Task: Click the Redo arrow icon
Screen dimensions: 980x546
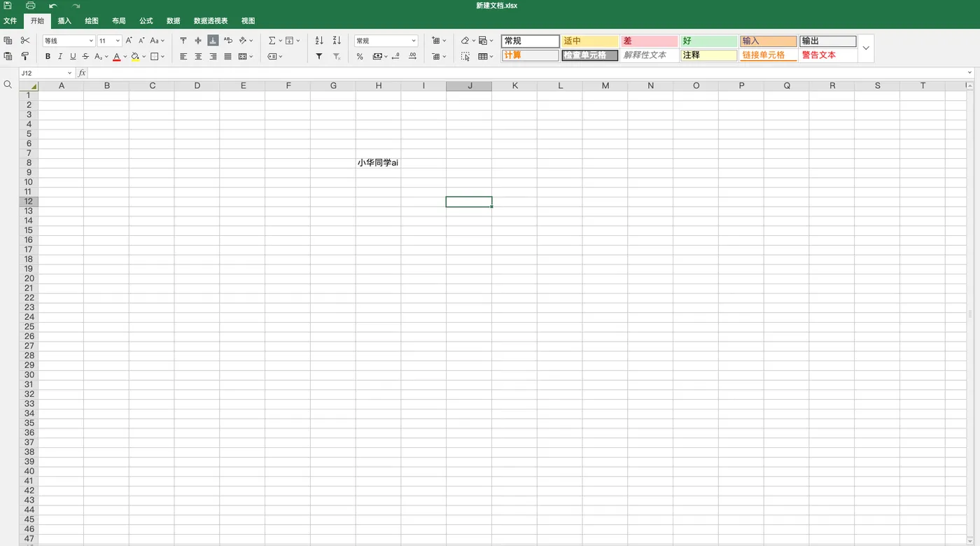Action: (x=76, y=6)
